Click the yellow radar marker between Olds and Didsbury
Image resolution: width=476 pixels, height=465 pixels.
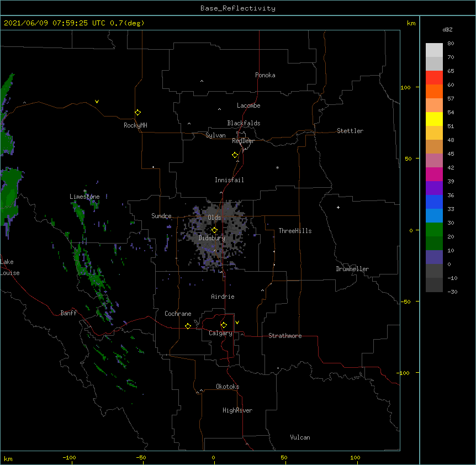coord(214,230)
